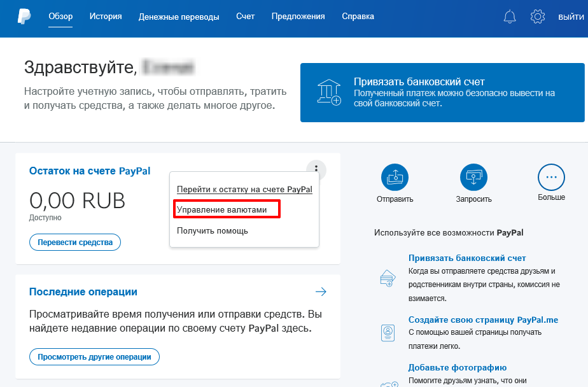The width and height of the screenshot is (588, 387).
Task: Open the Предложения tab
Action: (x=298, y=17)
